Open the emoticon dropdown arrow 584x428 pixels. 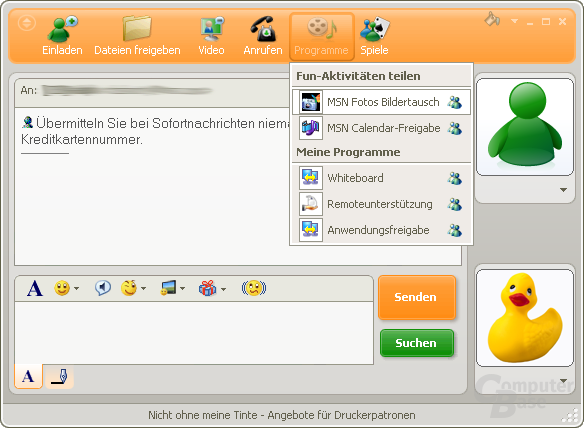76,289
